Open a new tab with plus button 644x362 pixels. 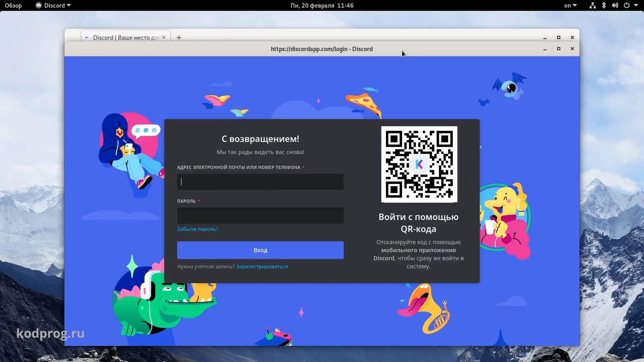(x=179, y=38)
